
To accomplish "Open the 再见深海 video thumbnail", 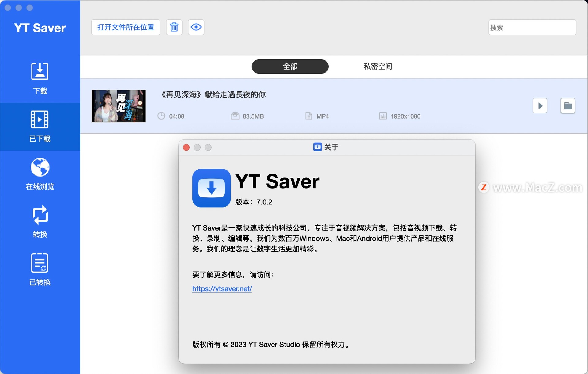I will [x=119, y=106].
